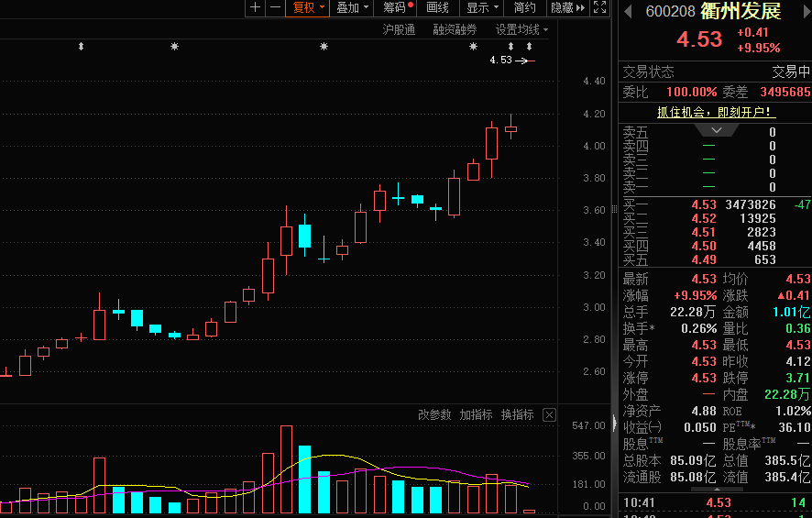Click the 融资融券 tag
The height and width of the screenshot is (518, 812).
[x=455, y=29]
